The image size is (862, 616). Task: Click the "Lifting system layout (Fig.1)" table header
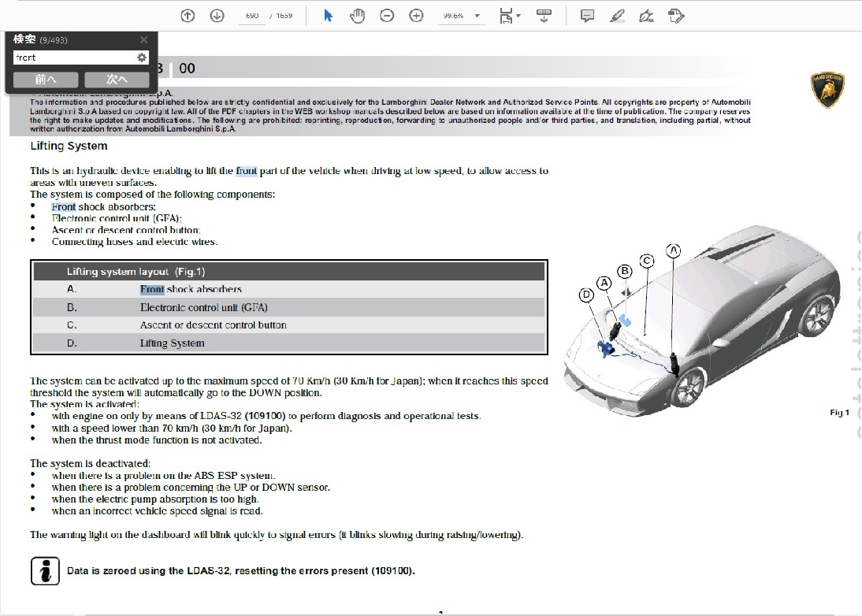289,272
